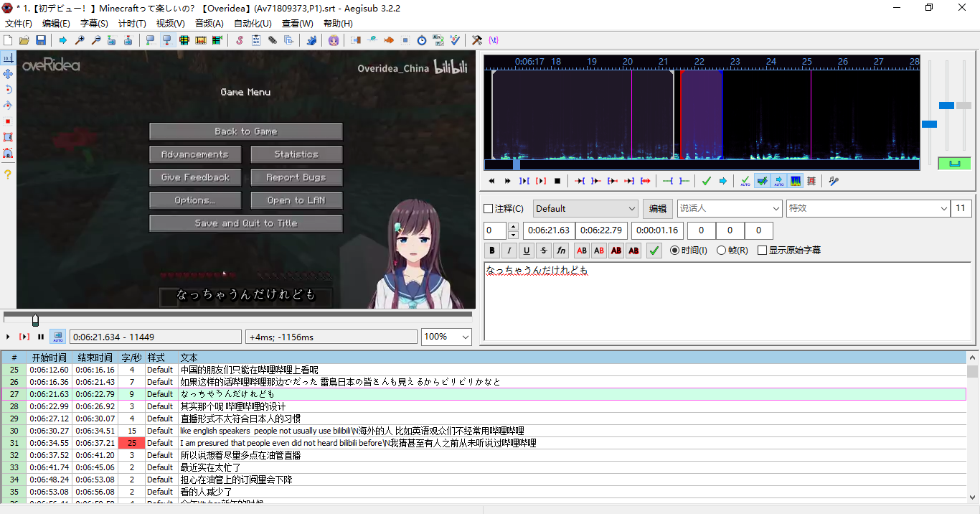Image resolution: width=980 pixels, height=514 pixels.
Task: Open karaoke mode microphone icon
Action: click(834, 181)
